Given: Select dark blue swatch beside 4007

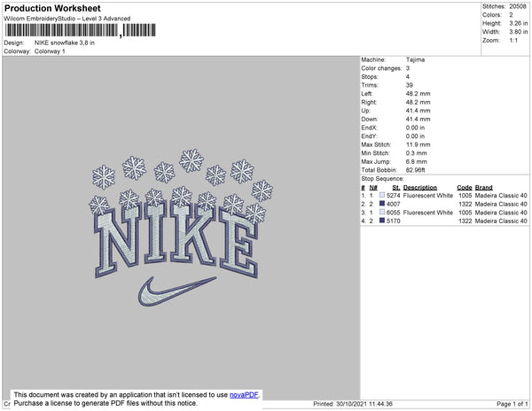Looking at the screenshot, I should (x=382, y=204).
